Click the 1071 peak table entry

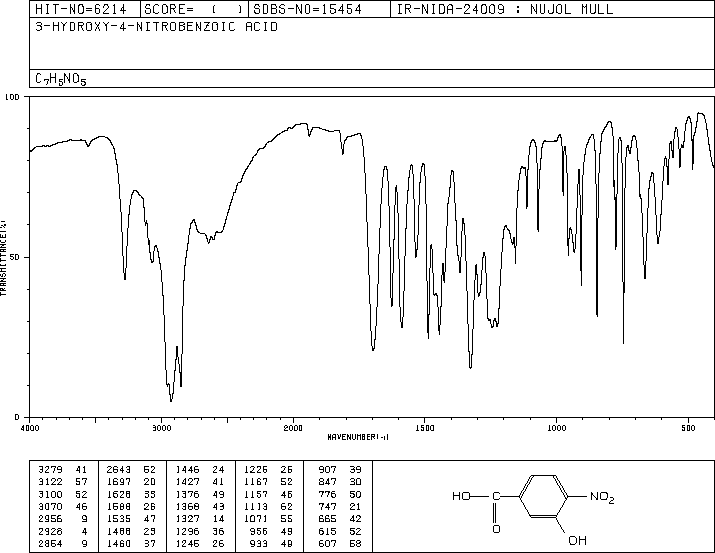tap(268, 519)
